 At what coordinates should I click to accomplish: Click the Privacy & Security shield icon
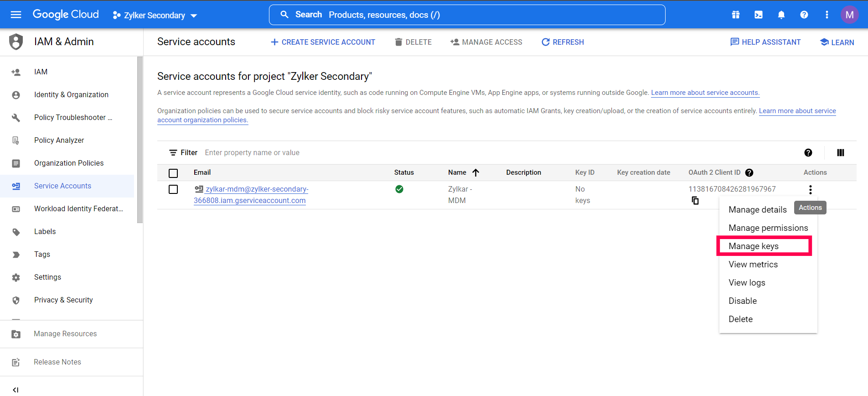coord(16,300)
